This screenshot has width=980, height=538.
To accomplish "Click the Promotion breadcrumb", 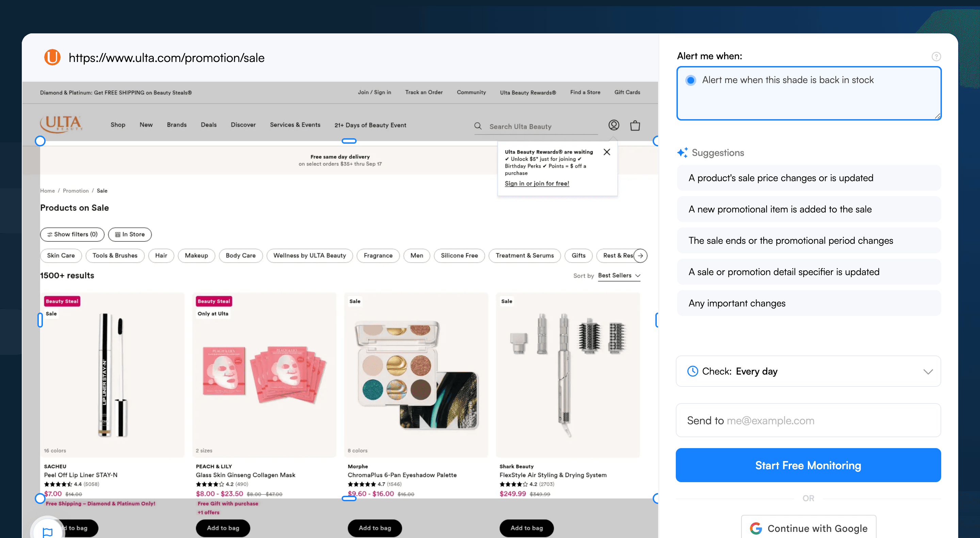I will point(76,191).
